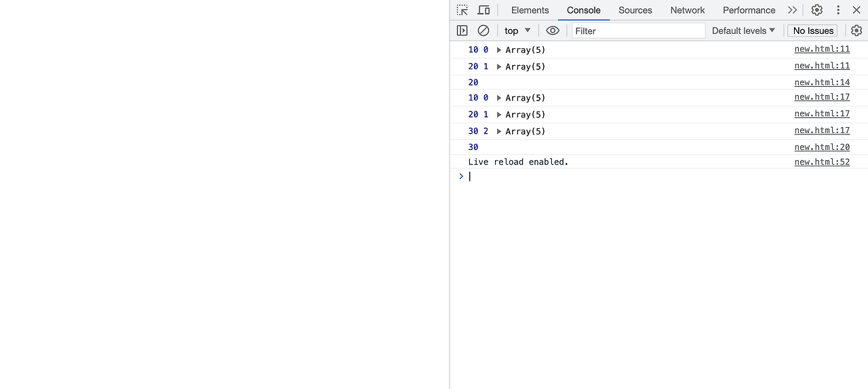Clear the console
This screenshot has height=389, width=868.
[484, 31]
